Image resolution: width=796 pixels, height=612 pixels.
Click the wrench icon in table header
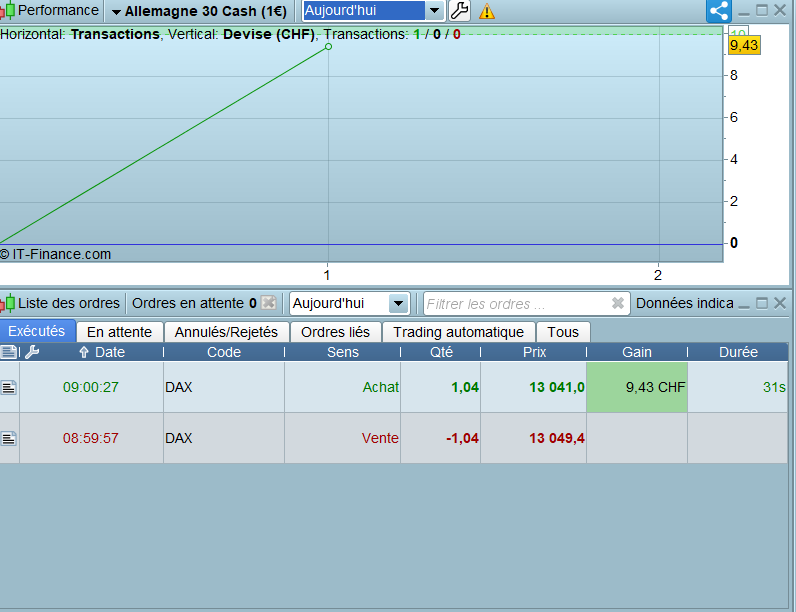[32, 352]
